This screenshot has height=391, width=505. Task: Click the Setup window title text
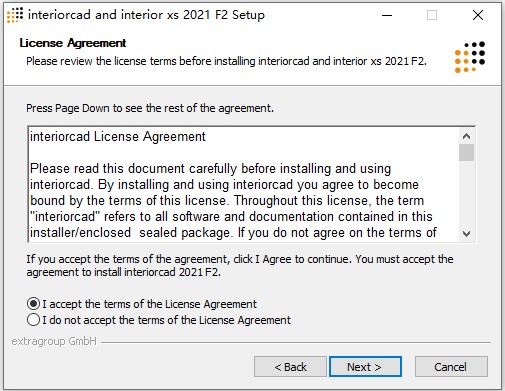pyautogui.click(x=146, y=15)
